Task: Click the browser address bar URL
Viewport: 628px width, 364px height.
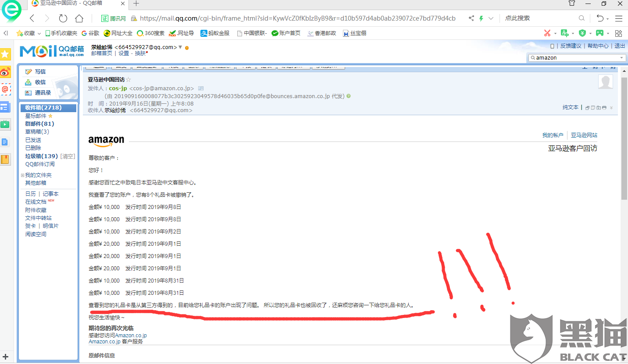Action: (x=298, y=18)
